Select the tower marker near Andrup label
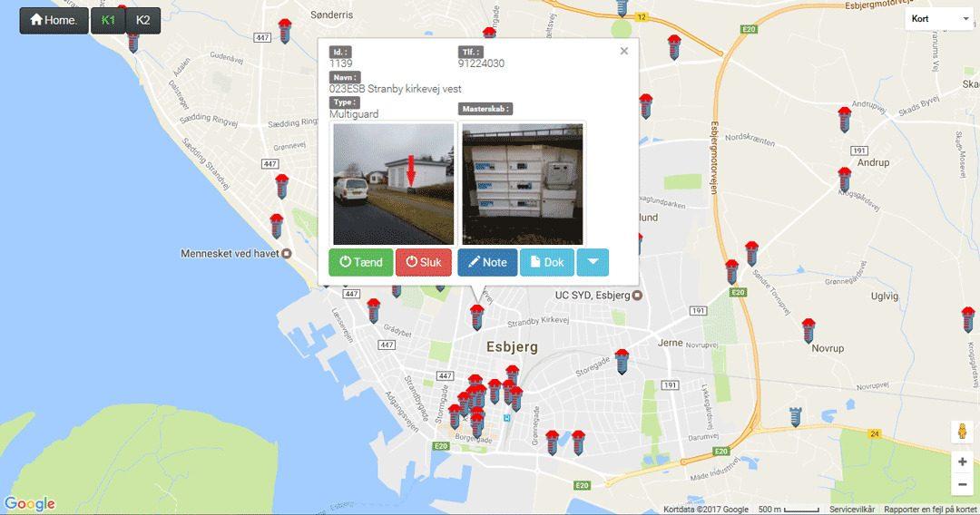 (x=845, y=180)
